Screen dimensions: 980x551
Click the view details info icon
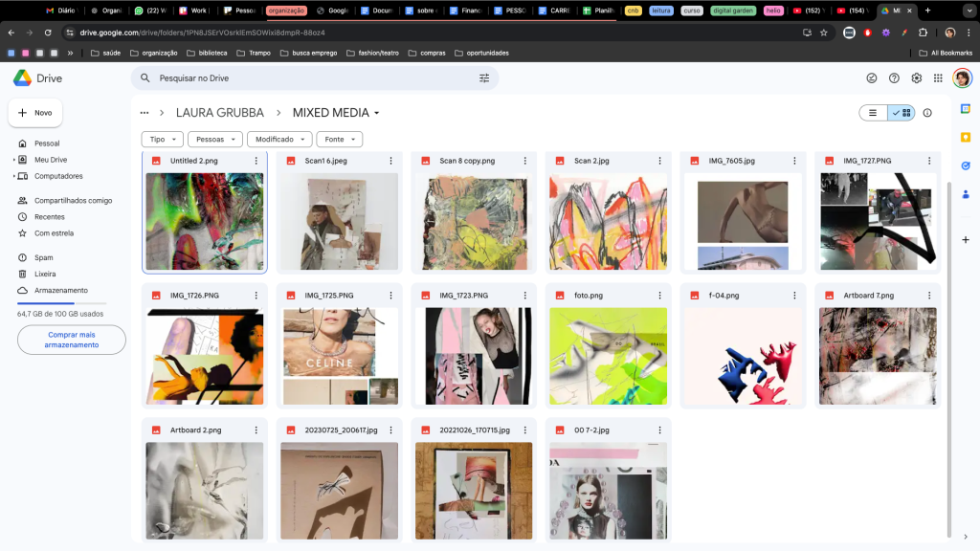(926, 113)
